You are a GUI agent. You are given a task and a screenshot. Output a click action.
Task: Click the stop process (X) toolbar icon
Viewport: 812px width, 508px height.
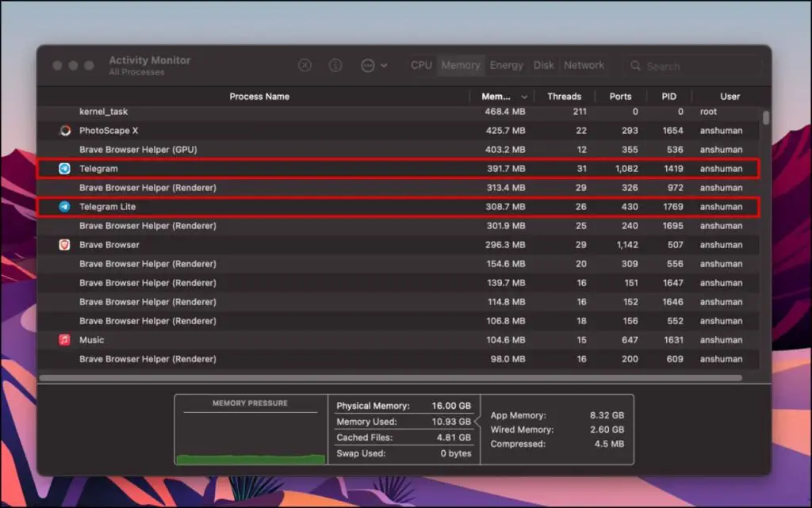pyautogui.click(x=304, y=66)
